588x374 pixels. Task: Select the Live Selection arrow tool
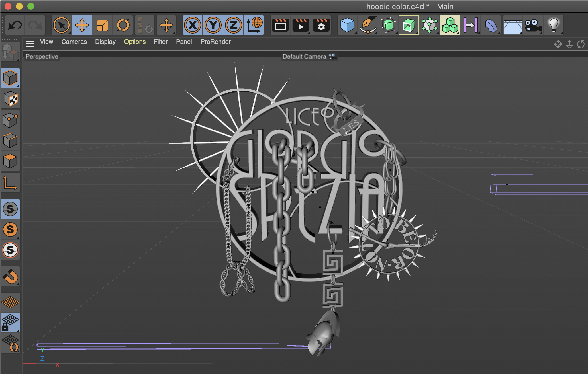tap(62, 25)
